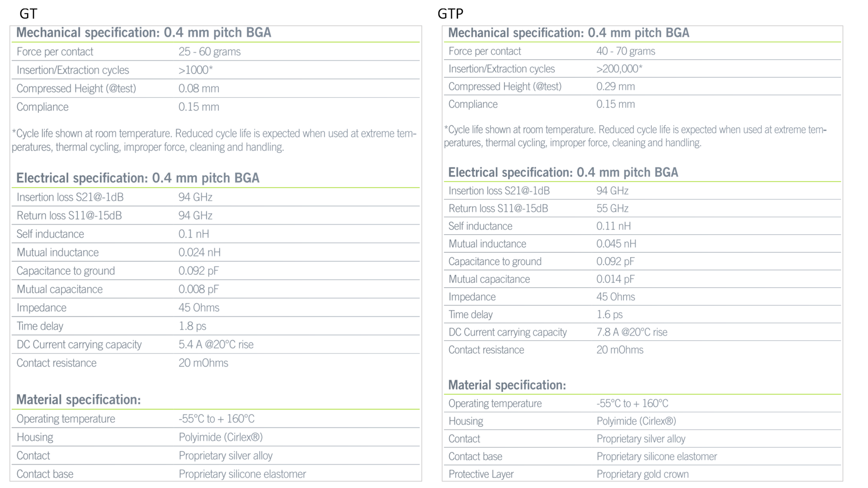
Task: Select the 0.045 nH mutual inductance value
Action: [616, 244]
